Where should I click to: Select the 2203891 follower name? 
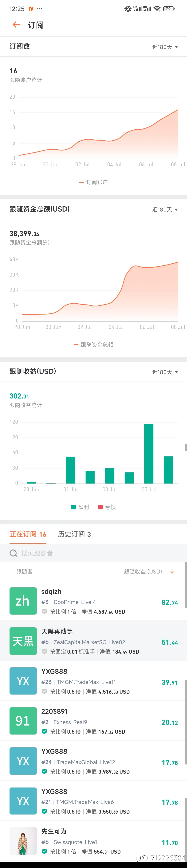(54, 711)
